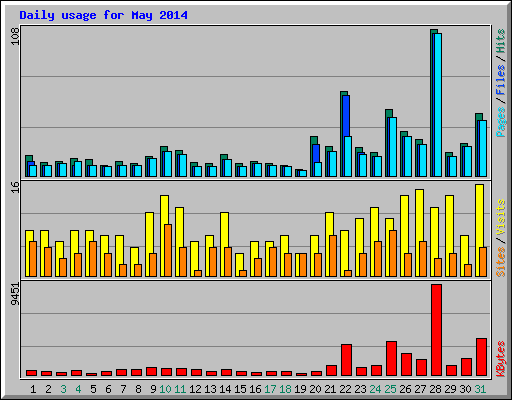Image resolution: width=512 pixels, height=400 pixels.
Task: Click day 11 on the x-axis
Action: [x=180, y=389]
